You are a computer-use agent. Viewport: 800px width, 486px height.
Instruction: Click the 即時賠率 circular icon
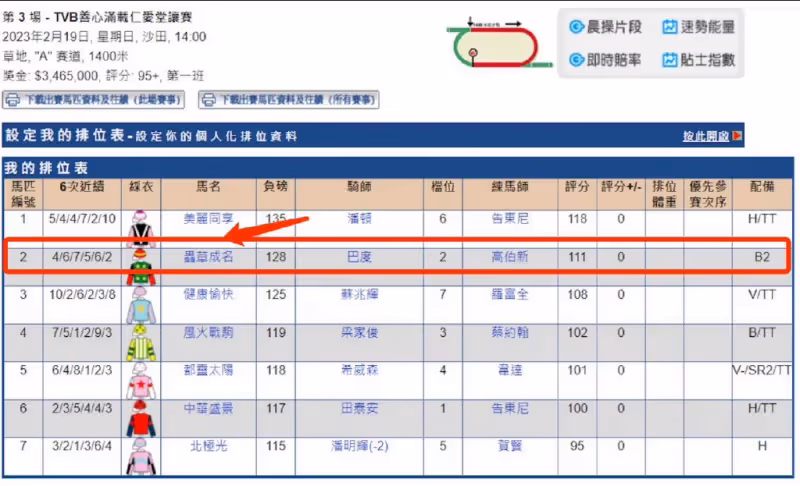click(x=577, y=60)
